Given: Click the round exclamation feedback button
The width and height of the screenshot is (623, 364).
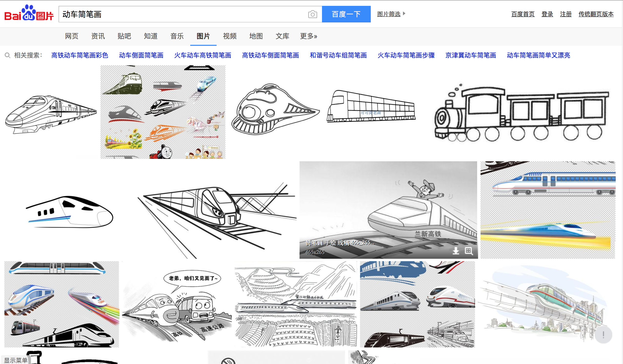Looking at the screenshot, I should point(603,335).
